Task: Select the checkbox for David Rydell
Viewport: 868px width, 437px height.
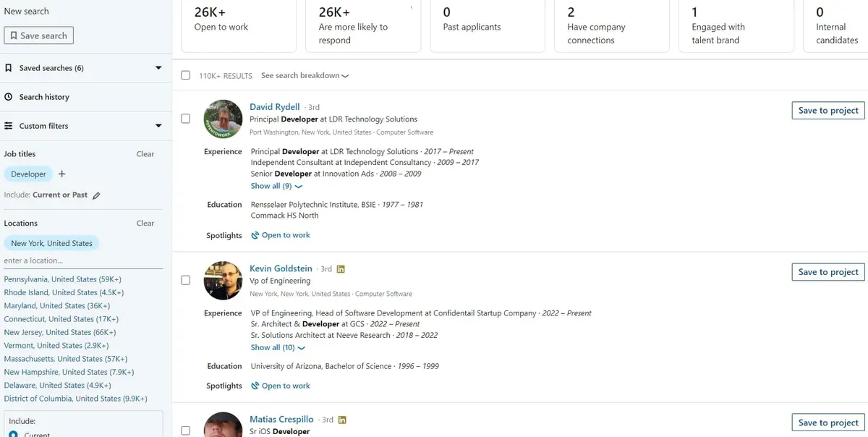Action: 186,118
